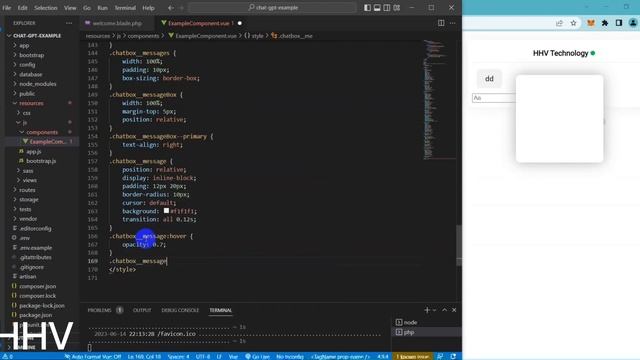Switch to the DEBUG CONSOLE panel tab

180,310
